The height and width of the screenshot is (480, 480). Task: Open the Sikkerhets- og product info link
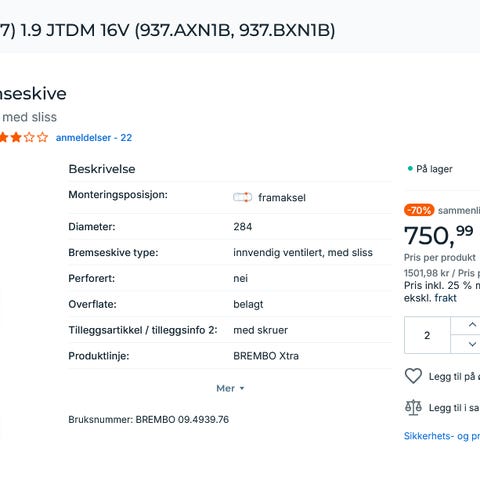click(442, 436)
